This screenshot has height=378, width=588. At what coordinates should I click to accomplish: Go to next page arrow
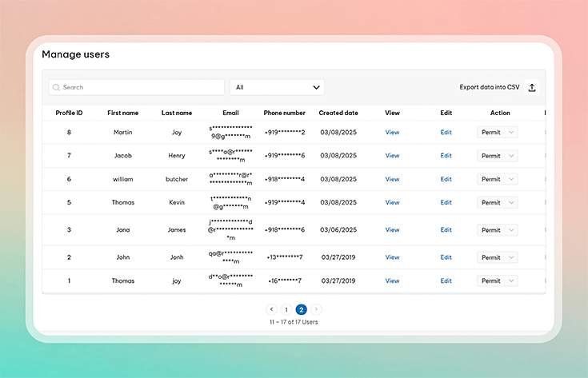click(x=316, y=309)
